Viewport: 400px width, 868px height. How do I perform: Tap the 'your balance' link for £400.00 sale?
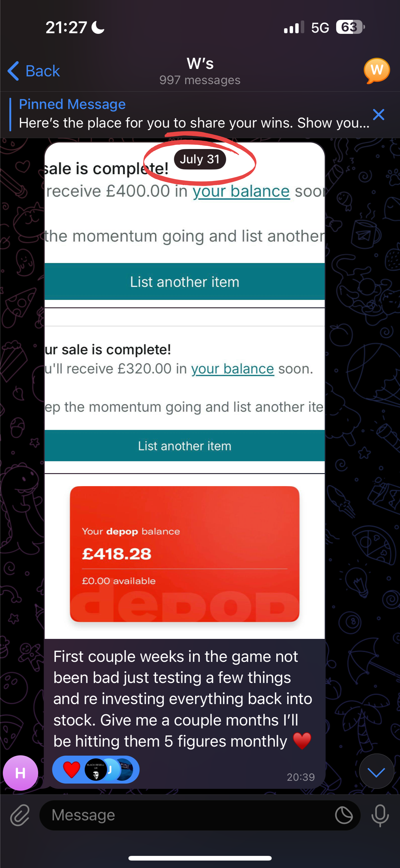click(x=241, y=192)
